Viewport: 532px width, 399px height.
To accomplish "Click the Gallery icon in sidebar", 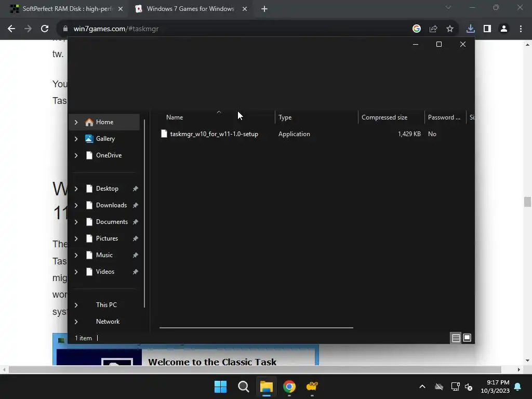I will coord(89,138).
